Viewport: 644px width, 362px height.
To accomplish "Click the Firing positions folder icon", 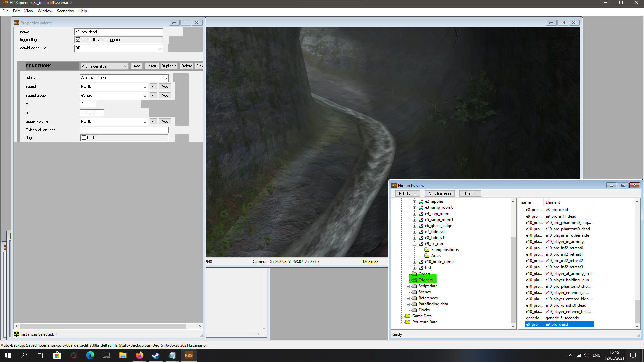I will pyautogui.click(x=427, y=250).
